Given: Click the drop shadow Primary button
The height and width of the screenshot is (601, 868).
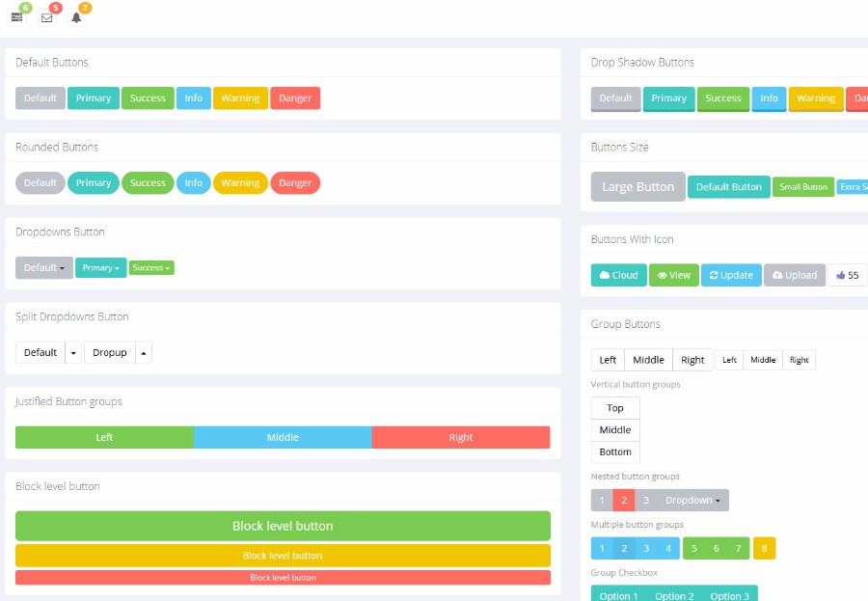Looking at the screenshot, I should [668, 98].
